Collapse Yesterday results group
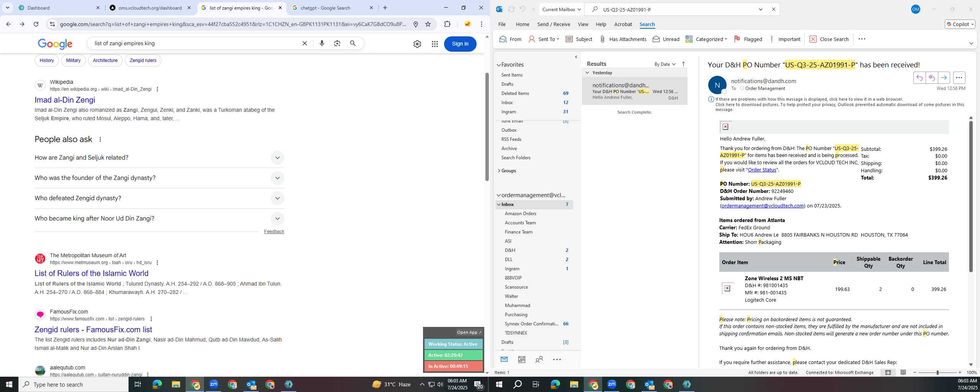This screenshot has width=980, height=392. pyautogui.click(x=587, y=73)
